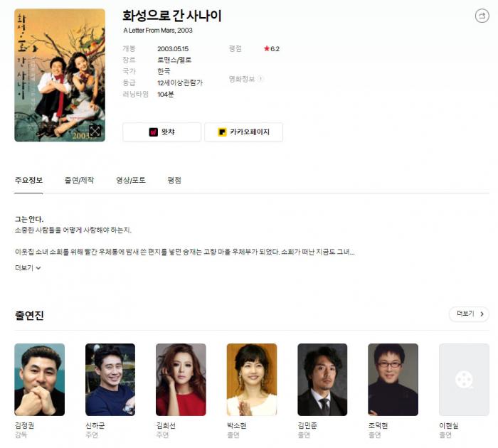Image resolution: width=498 pixels, height=448 pixels.
Task: Open director 김정권's photo
Action: click(39, 380)
